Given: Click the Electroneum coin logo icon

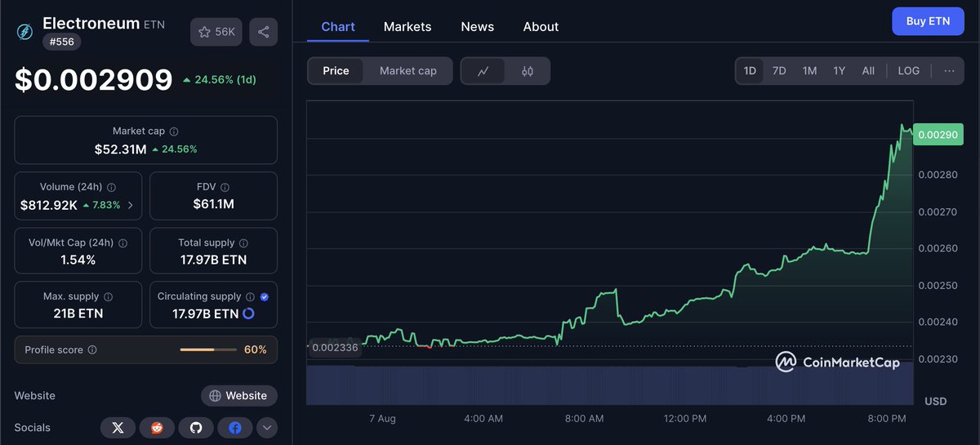Looking at the screenshot, I should [x=24, y=32].
